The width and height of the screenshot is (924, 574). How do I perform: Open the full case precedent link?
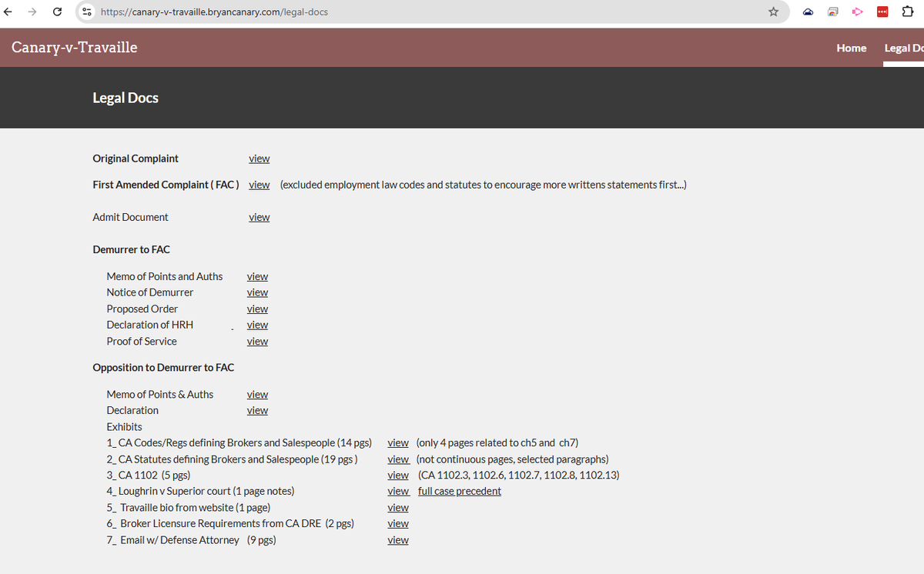[x=460, y=491]
